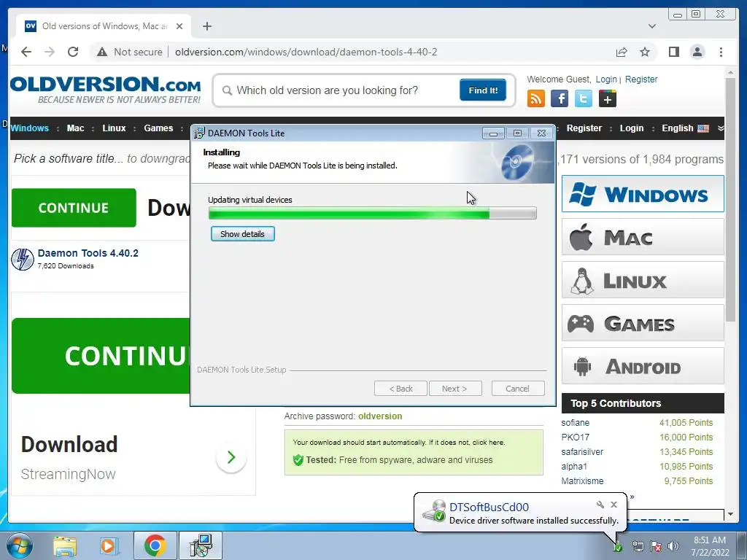Click the installation progress bar
Image resolution: width=747 pixels, height=560 pixels.
pyautogui.click(x=373, y=214)
